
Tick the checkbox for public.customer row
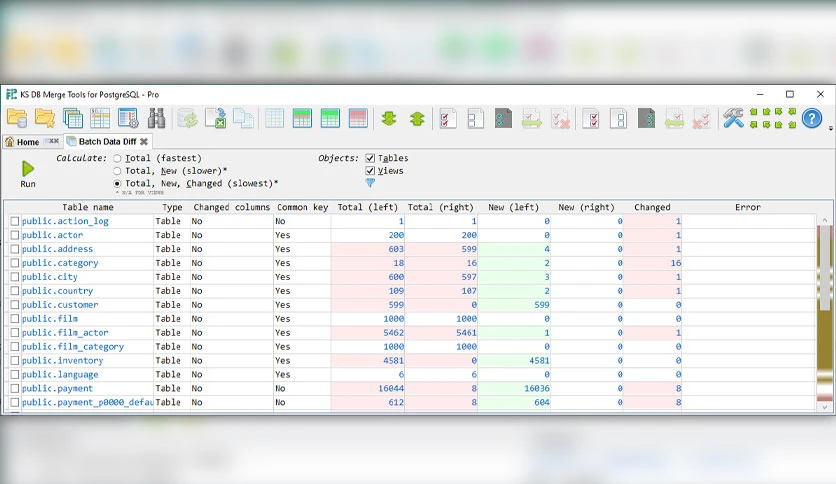point(15,305)
